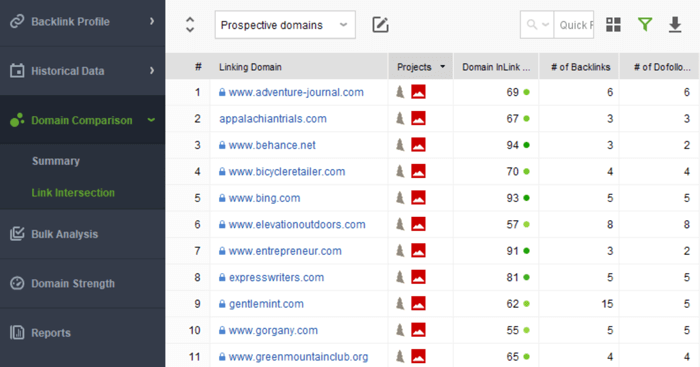Open the Projects column header dropdown arrow
The height and width of the screenshot is (367, 700).
(x=442, y=67)
